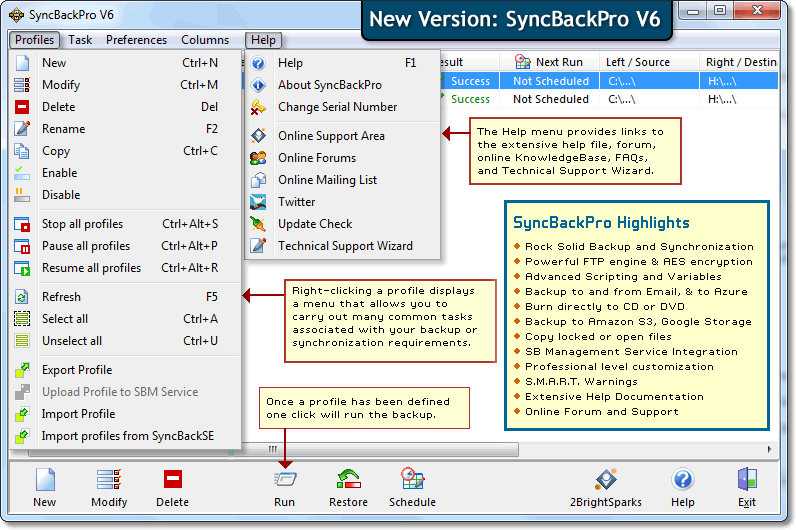Click the Restore toolbar icon
The width and height of the screenshot is (796, 530).
click(349, 479)
